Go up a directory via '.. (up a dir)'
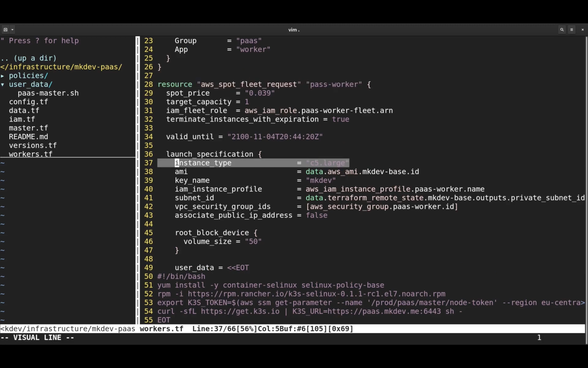The image size is (588, 368). click(x=28, y=58)
